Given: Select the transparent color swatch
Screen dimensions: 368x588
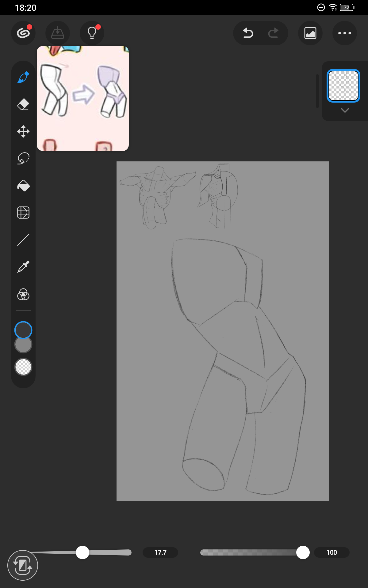Looking at the screenshot, I should click(23, 367).
